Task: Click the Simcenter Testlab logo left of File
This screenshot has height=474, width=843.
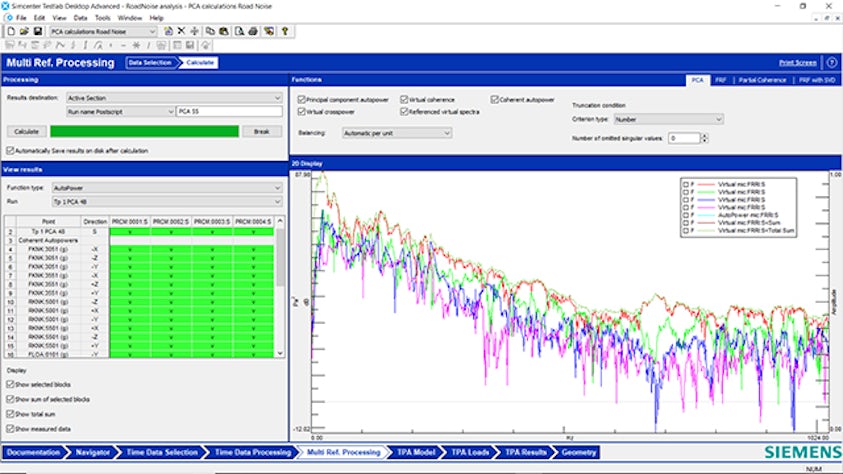Action: coord(9,18)
